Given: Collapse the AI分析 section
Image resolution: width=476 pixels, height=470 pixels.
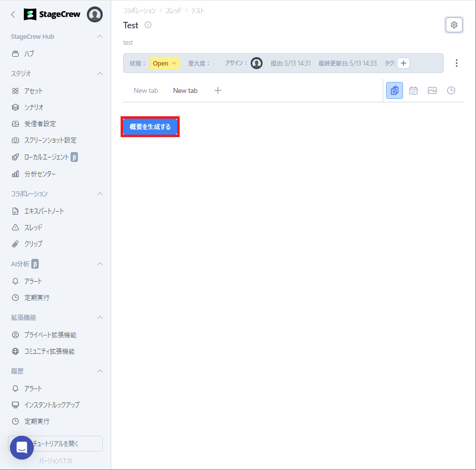Looking at the screenshot, I should click(x=100, y=264).
